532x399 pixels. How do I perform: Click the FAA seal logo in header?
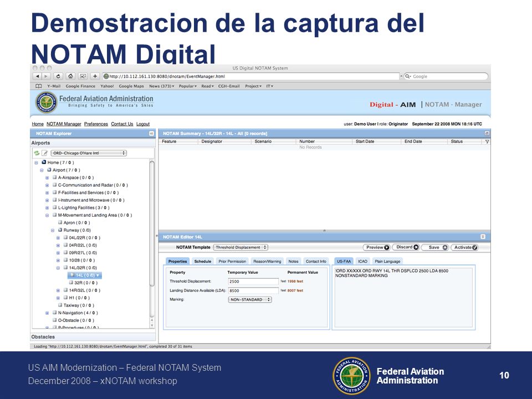pyautogui.click(x=47, y=102)
